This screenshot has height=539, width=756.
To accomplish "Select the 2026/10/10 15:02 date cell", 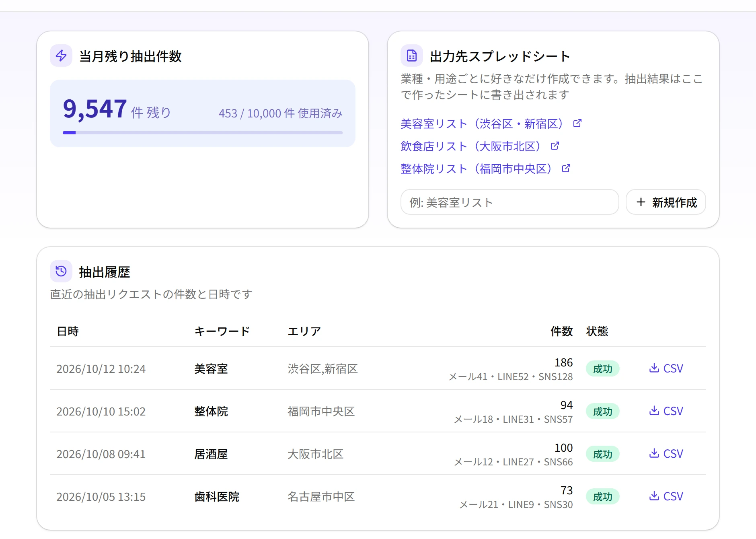I will [x=101, y=411].
